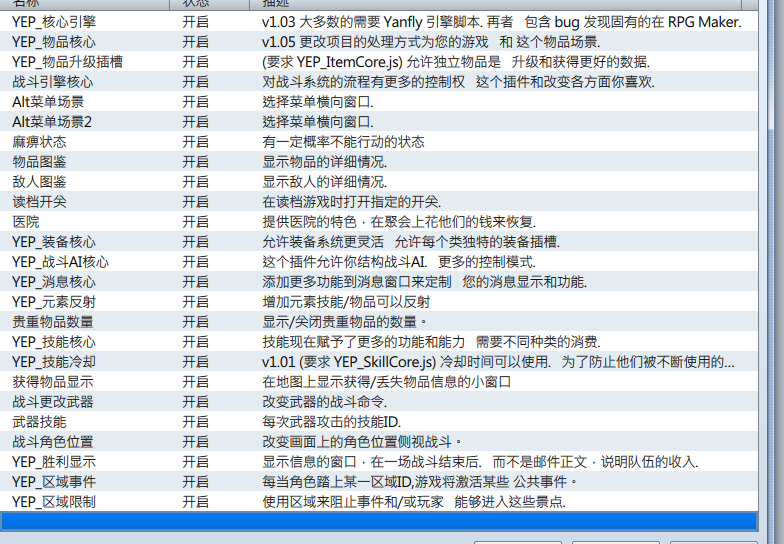
Task: Select the 麻痹状态 plugin row
Action: pos(379,142)
